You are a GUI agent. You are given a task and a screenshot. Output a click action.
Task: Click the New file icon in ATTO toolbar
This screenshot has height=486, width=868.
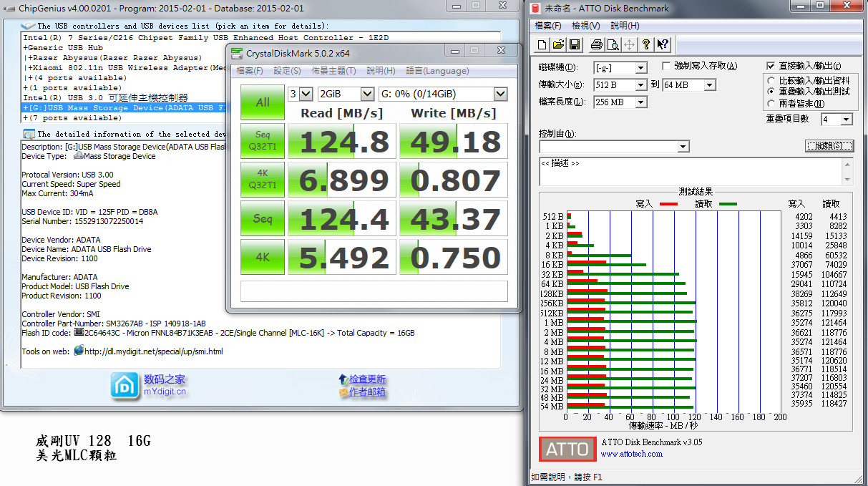click(542, 44)
